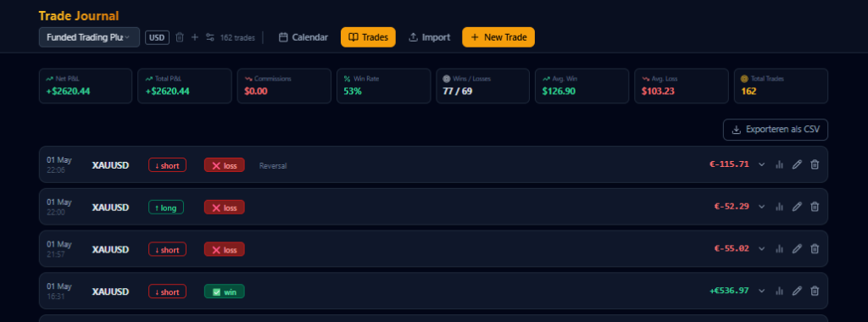Edit the €-115.71 trade
This screenshot has height=322, width=868.
tap(797, 164)
